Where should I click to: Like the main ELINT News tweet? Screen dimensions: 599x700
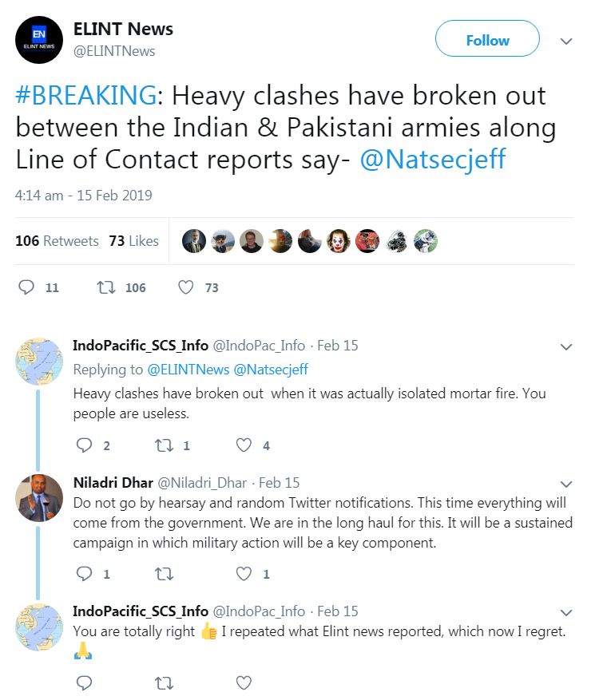click(185, 287)
